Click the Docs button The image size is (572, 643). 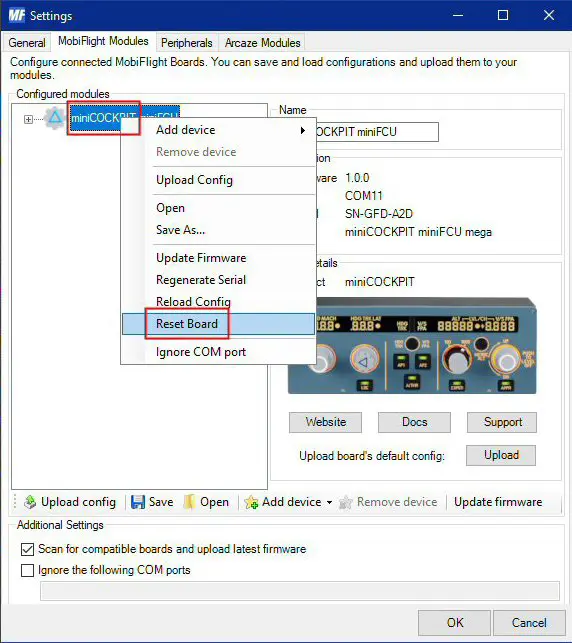pyautogui.click(x=414, y=422)
